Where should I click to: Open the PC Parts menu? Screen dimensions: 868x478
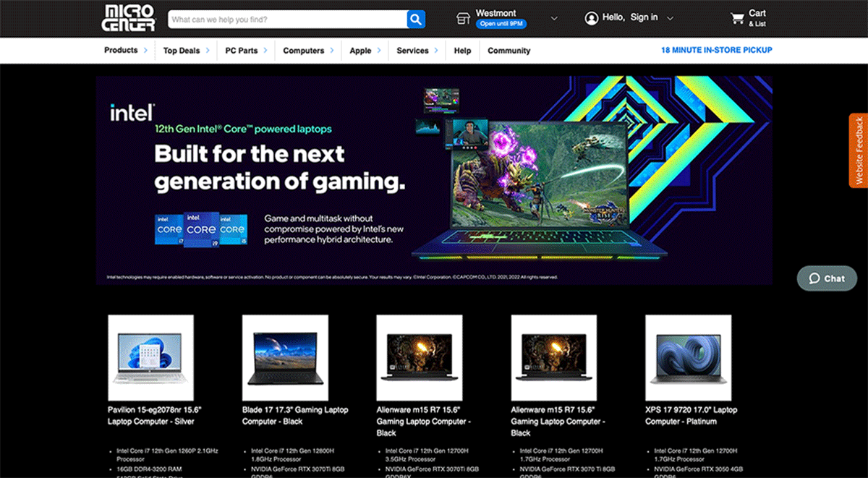(242, 51)
